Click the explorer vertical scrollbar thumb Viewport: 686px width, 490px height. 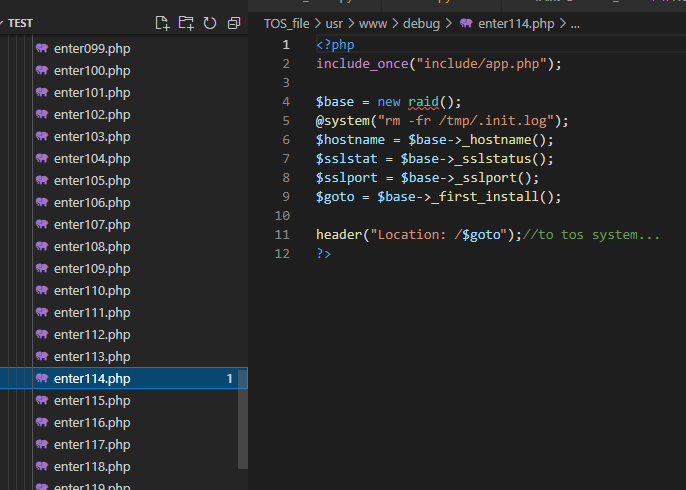(243, 422)
